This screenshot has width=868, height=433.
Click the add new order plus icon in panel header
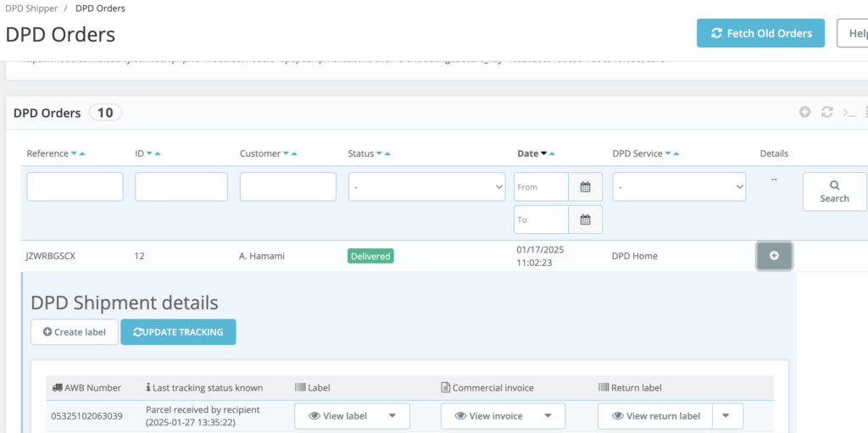pos(804,112)
